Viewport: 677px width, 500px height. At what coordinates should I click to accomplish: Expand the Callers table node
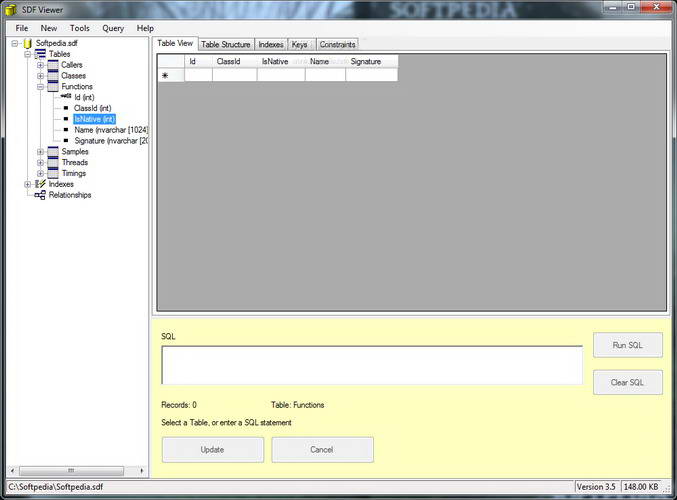point(40,65)
